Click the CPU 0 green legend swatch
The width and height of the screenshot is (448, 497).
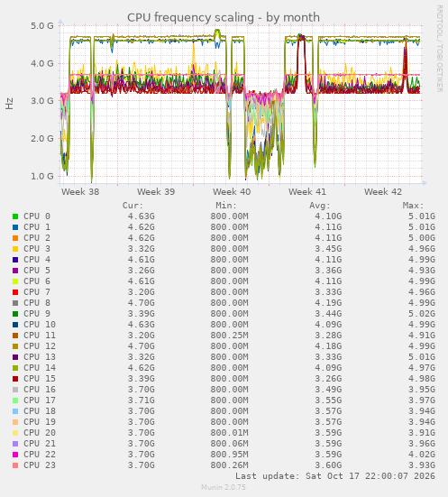(x=15, y=216)
